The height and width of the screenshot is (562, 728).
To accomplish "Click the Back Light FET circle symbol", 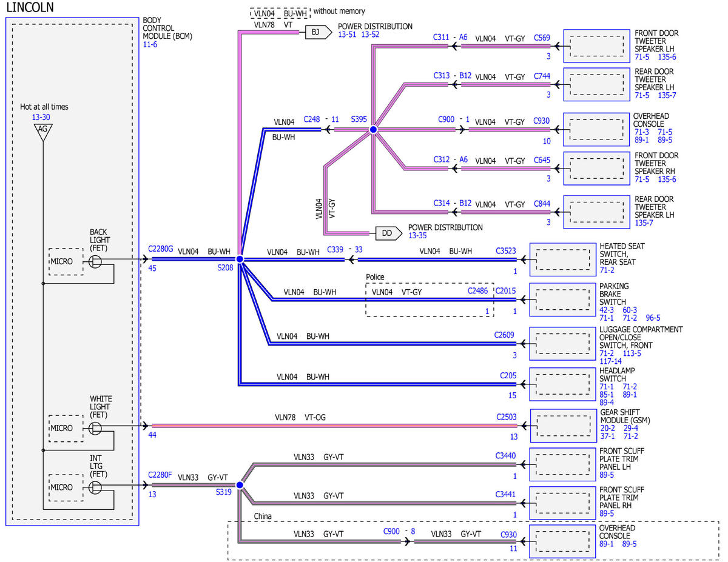I will pyautogui.click(x=95, y=262).
